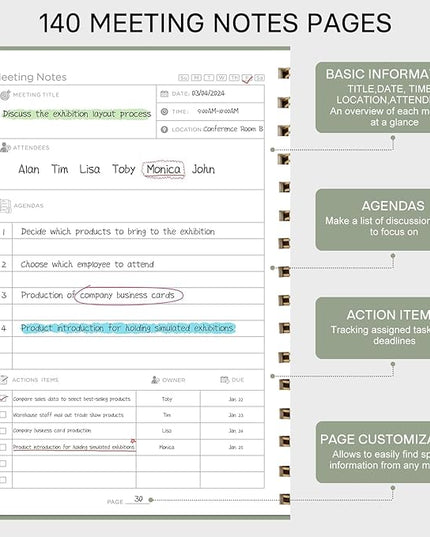Click the Due calendar icon
Viewport: 430px width, 537px height.
[225, 380]
